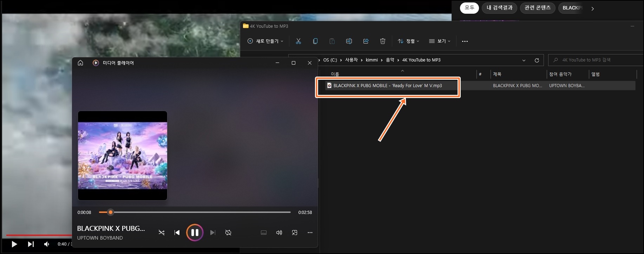Click BLACKPINK X PUBG MO... title cell
This screenshot has width=644, height=254.
(x=517, y=85)
